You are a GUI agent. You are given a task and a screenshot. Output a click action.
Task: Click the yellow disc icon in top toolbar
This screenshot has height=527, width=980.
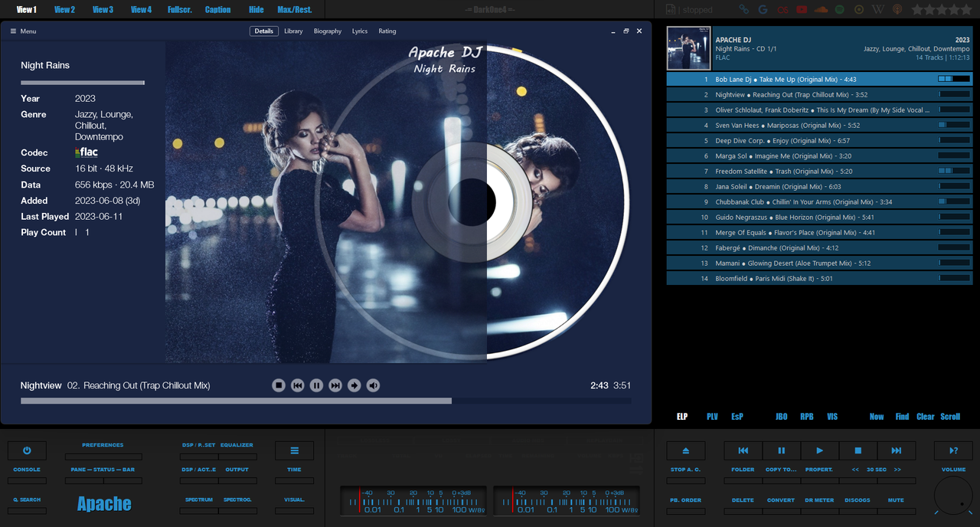859,9
